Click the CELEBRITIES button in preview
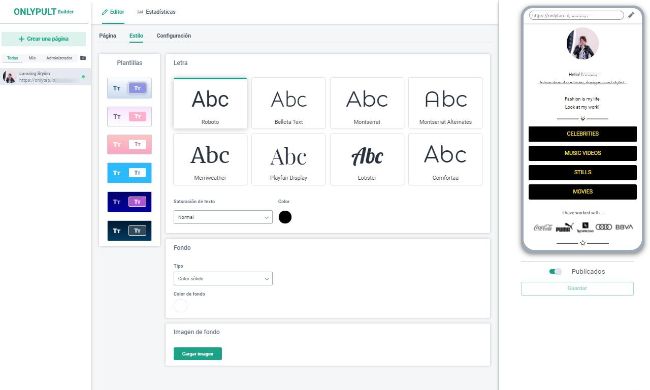 [x=582, y=134]
